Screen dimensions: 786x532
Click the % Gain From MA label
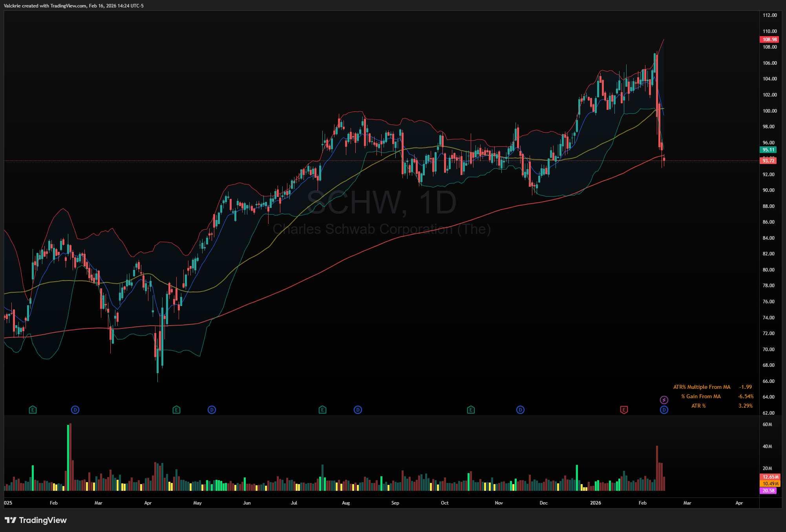pyautogui.click(x=701, y=397)
